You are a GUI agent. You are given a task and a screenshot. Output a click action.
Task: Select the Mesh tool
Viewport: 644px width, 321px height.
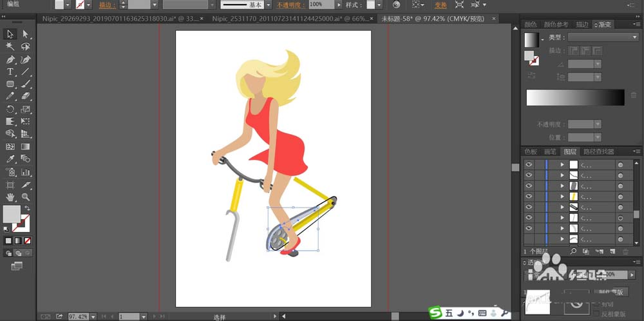pyautogui.click(x=10, y=146)
